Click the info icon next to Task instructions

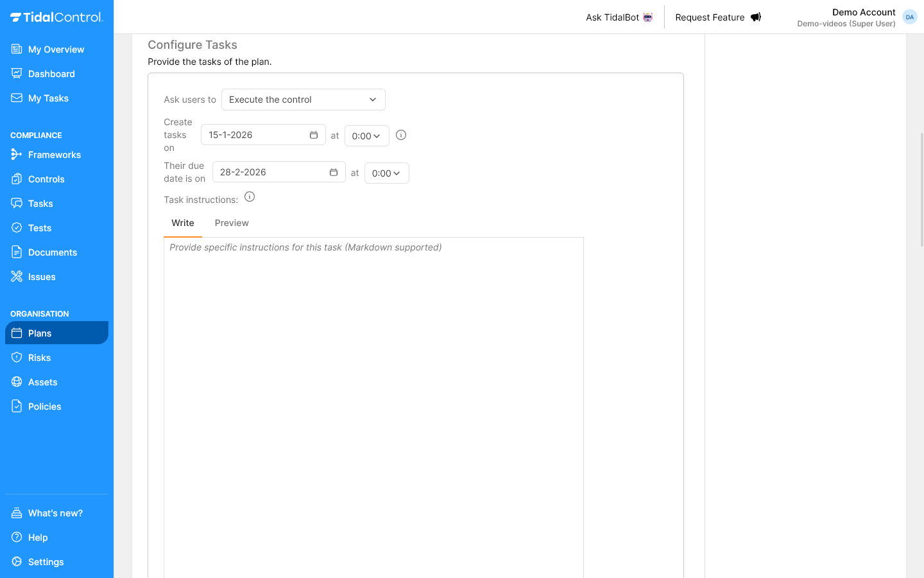(250, 197)
